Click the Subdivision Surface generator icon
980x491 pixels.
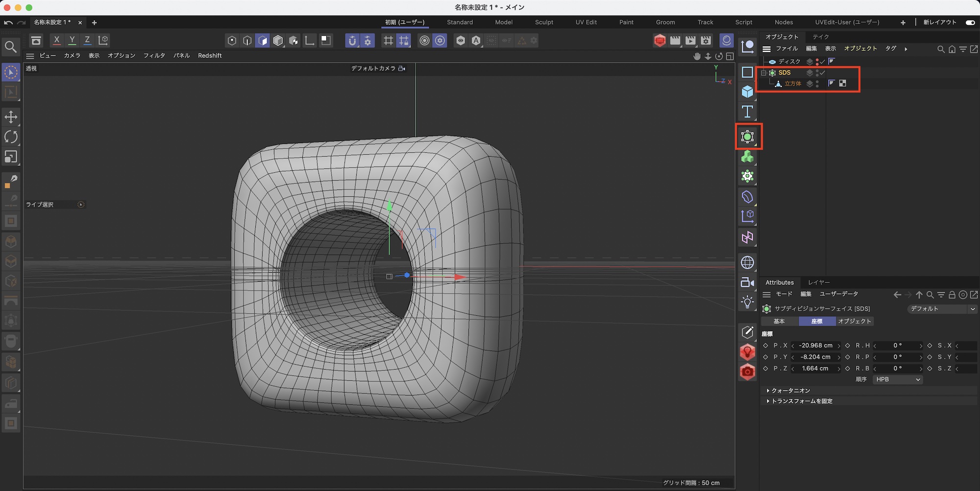pos(747,137)
